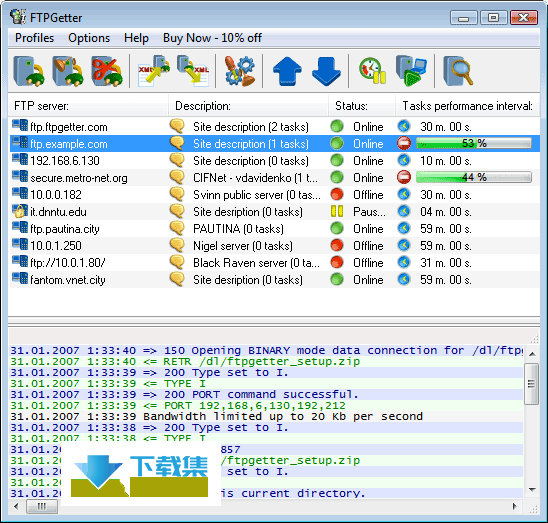Open the Profiles menu
This screenshot has height=523, width=548.
tap(34, 38)
